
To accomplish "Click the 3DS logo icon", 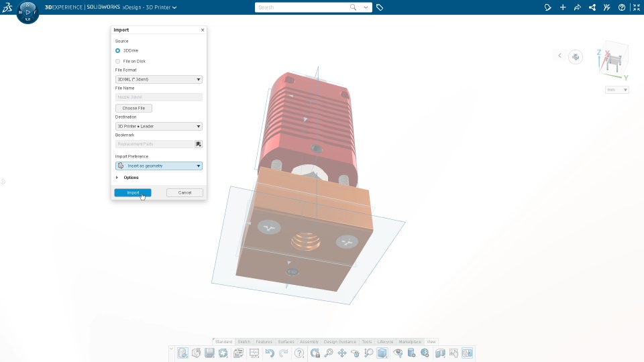I will coord(7,7).
